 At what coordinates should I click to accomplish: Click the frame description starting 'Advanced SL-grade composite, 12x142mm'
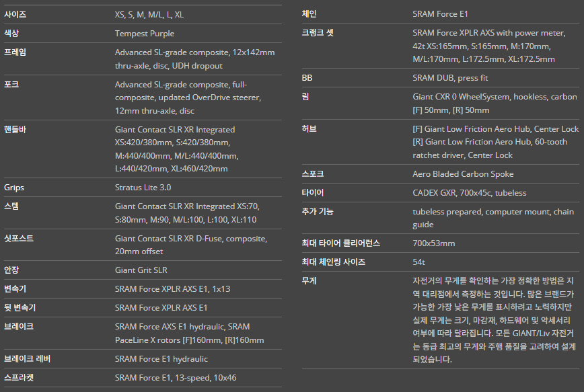[195, 58]
